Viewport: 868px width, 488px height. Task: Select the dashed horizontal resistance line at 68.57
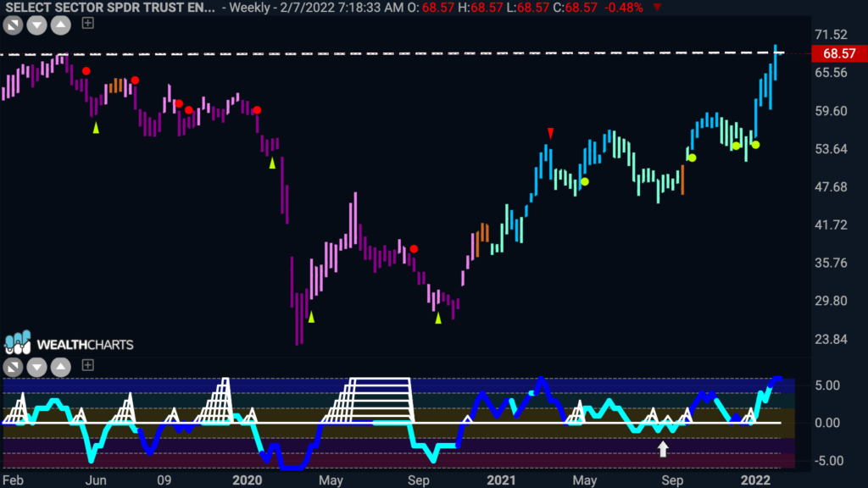point(392,53)
